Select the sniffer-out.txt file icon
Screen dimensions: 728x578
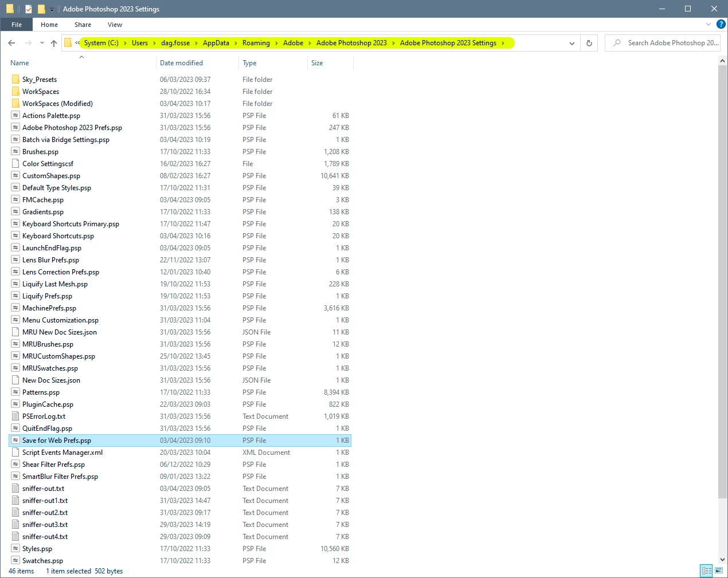point(15,488)
